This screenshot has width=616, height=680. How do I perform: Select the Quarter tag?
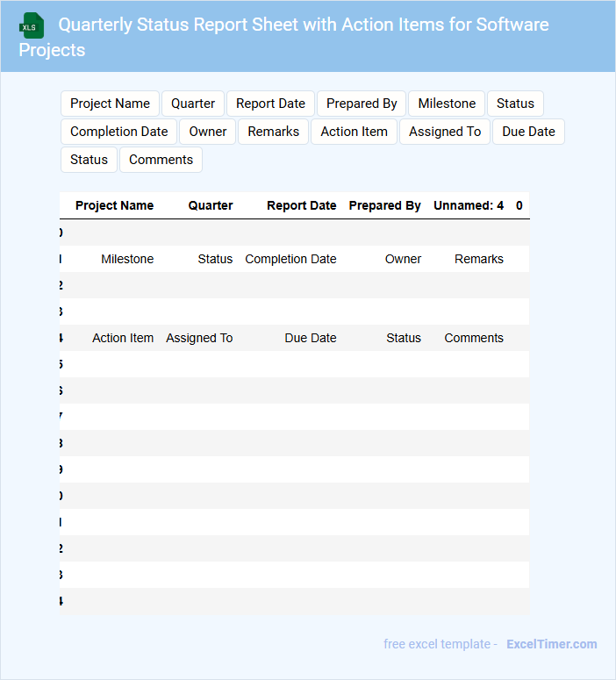click(193, 104)
